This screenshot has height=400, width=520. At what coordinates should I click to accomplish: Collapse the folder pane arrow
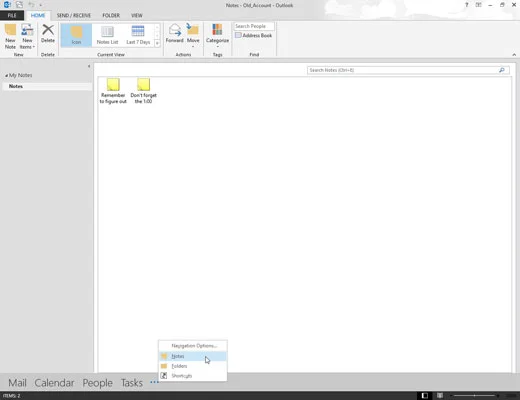coord(89,66)
